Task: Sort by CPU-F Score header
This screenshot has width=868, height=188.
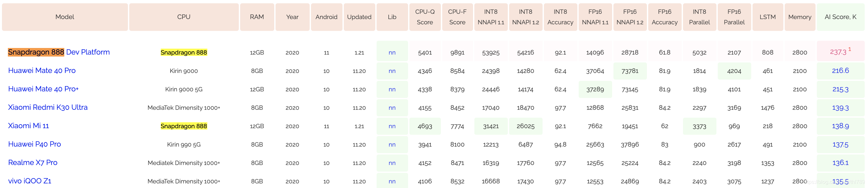Action: click(x=457, y=17)
